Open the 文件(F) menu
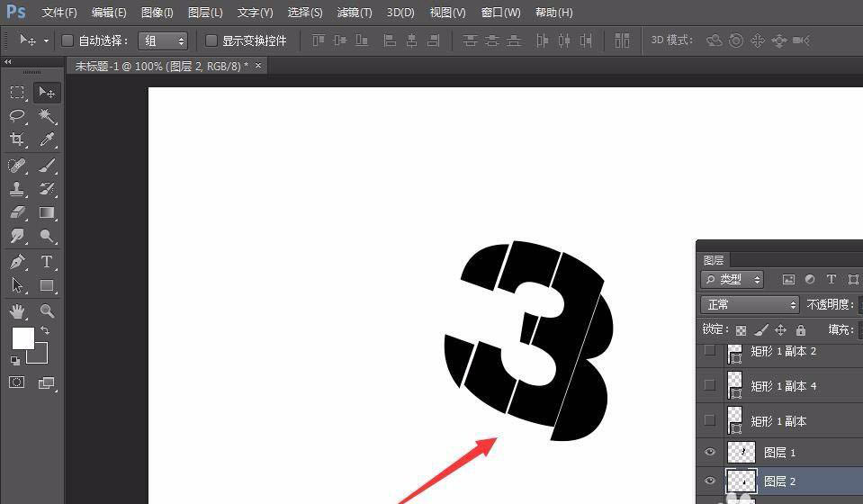Image resolution: width=863 pixels, height=504 pixels. pos(58,12)
